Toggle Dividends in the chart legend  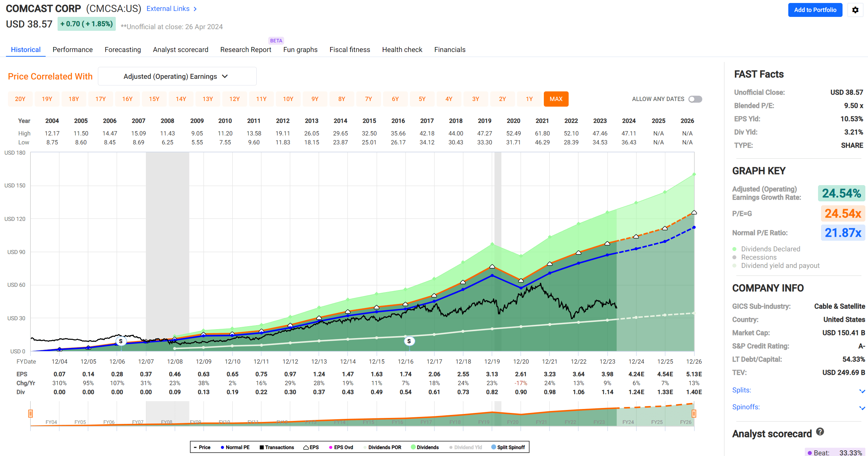point(414,447)
